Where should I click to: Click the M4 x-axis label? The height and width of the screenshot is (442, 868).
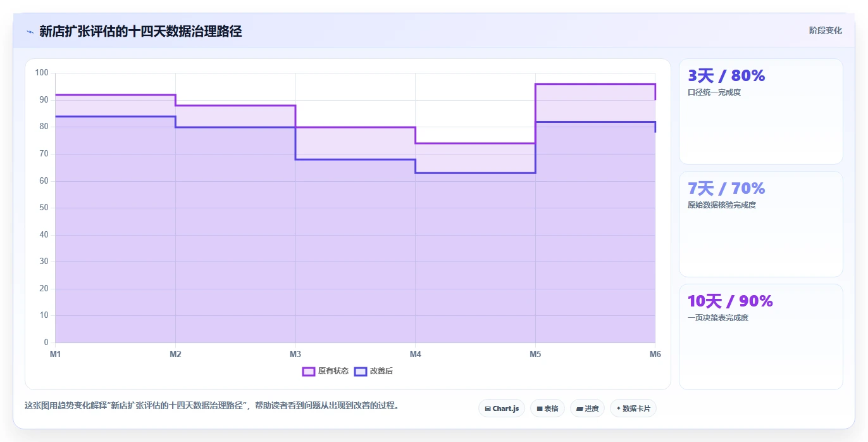416,354
